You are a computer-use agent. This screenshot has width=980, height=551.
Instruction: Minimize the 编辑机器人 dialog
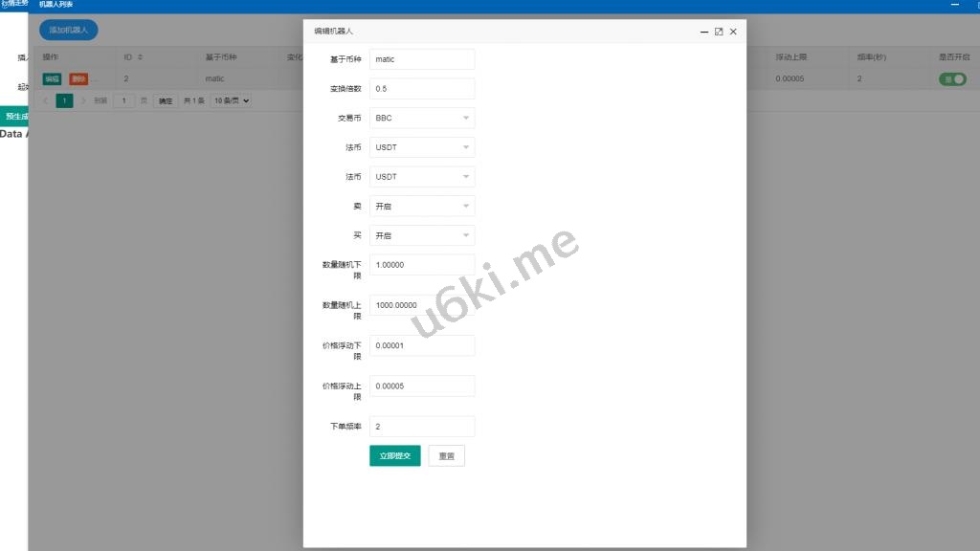704,32
